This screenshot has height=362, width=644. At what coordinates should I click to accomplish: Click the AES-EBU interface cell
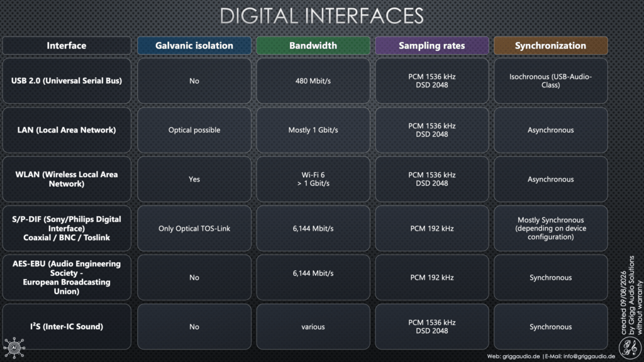pos(67,277)
